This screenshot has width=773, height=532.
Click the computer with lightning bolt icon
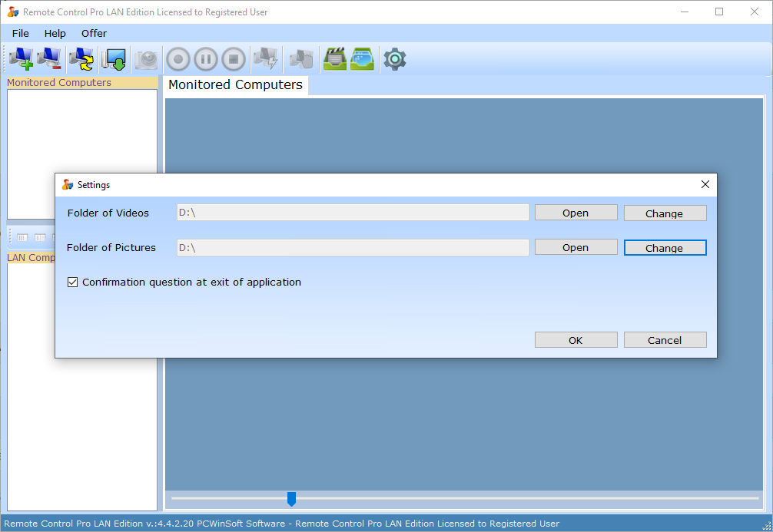(x=266, y=59)
